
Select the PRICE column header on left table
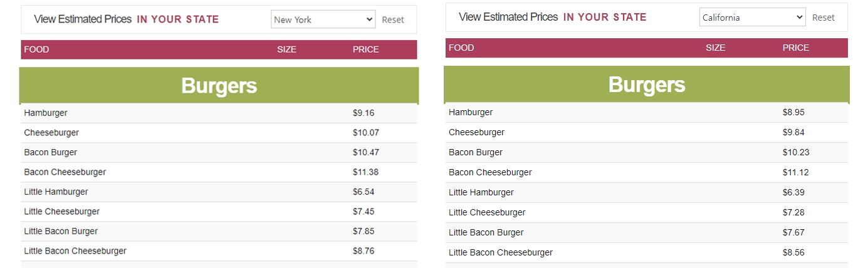pos(365,49)
